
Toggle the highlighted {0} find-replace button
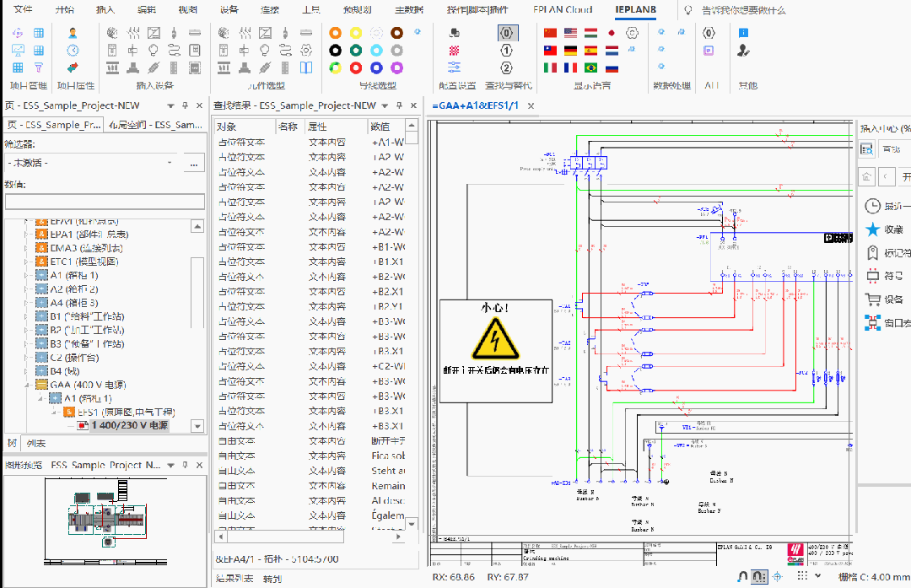pos(507,33)
